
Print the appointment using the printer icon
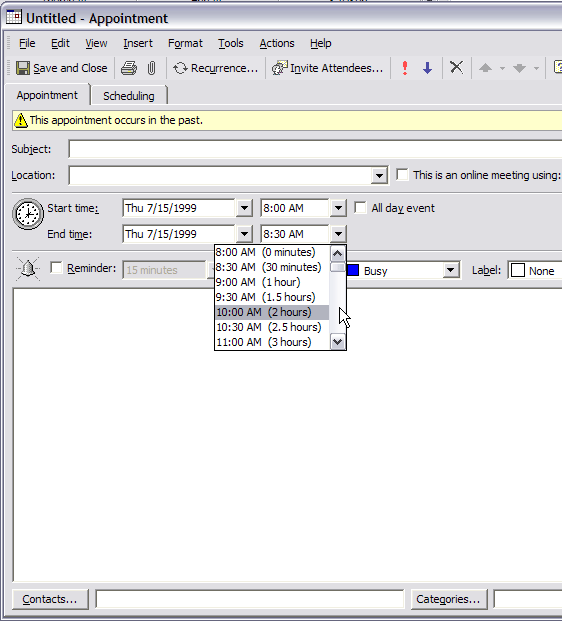tap(129, 68)
